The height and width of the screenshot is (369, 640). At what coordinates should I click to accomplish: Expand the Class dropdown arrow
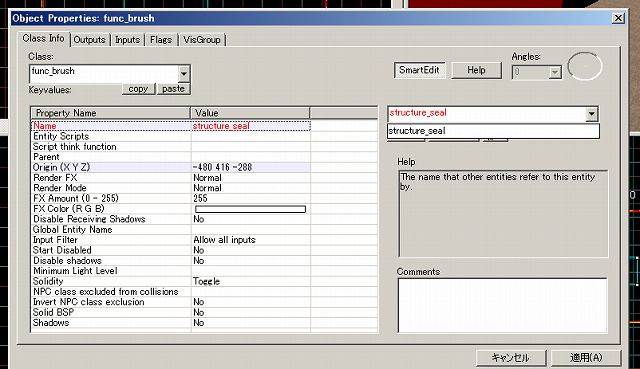click(184, 73)
